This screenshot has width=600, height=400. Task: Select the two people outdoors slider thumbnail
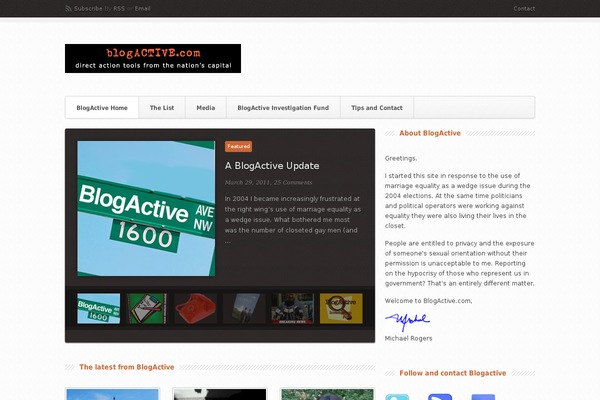[x=244, y=309]
